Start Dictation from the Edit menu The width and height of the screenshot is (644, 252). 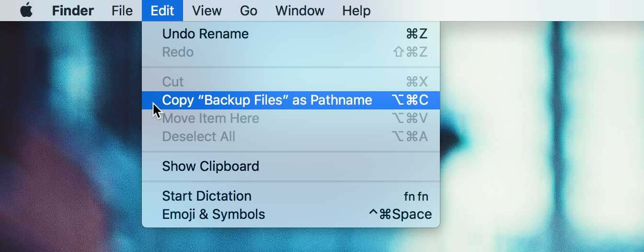207,196
